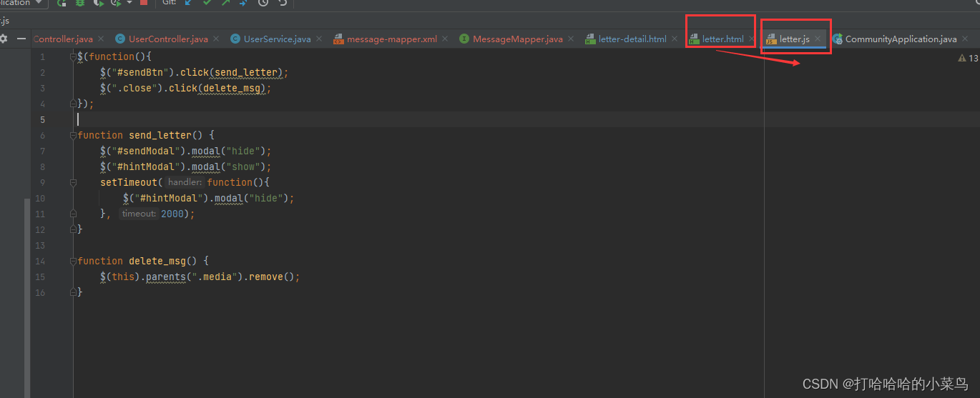Screen dimensions: 980x398
Task: Switch to the letter-detail.html tab
Action: pos(632,39)
